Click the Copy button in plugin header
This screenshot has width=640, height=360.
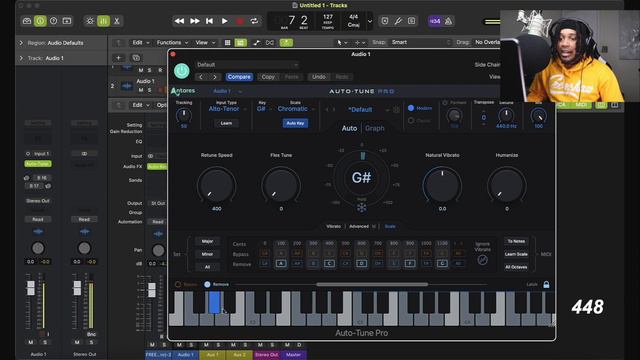268,77
